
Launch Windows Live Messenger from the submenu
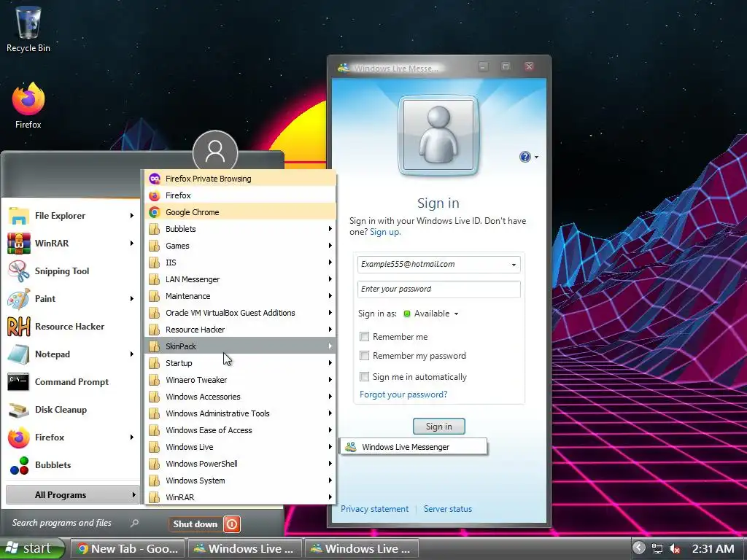coord(413,447)
